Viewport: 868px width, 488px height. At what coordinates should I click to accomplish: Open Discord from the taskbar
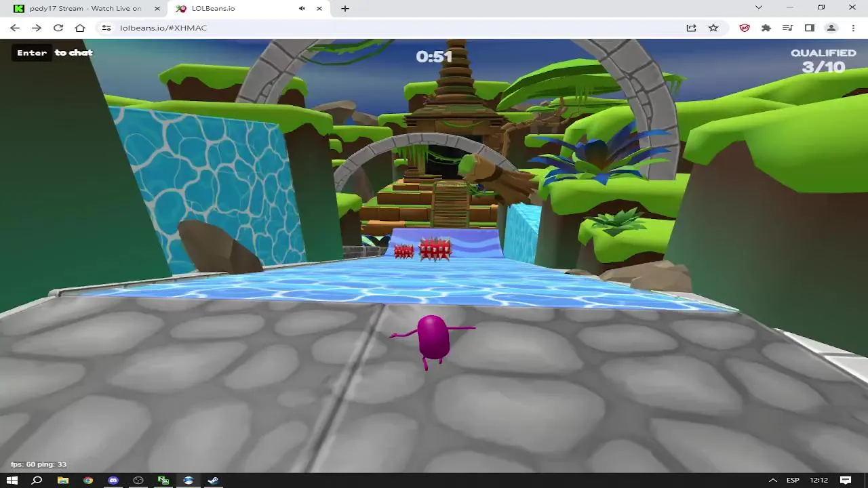(113, 481)
